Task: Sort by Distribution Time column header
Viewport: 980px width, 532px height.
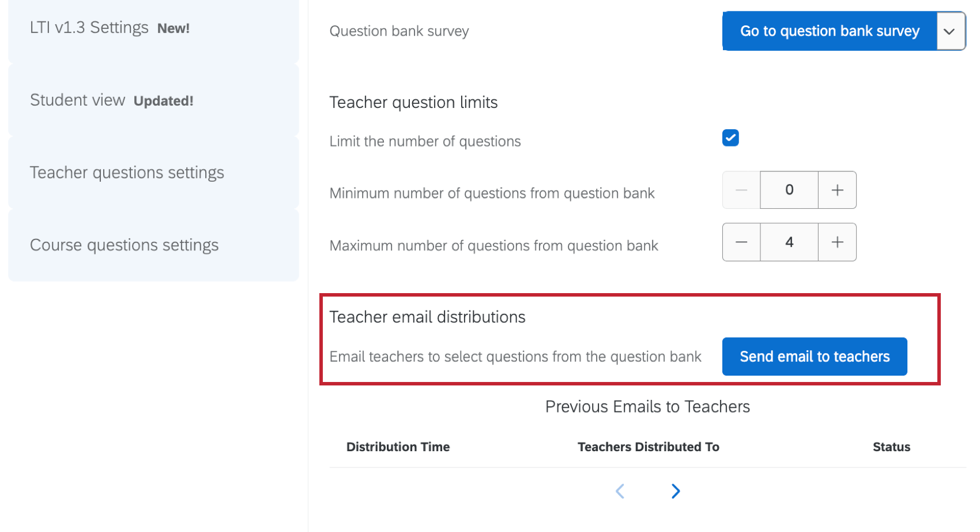Action: click(398, 447)
